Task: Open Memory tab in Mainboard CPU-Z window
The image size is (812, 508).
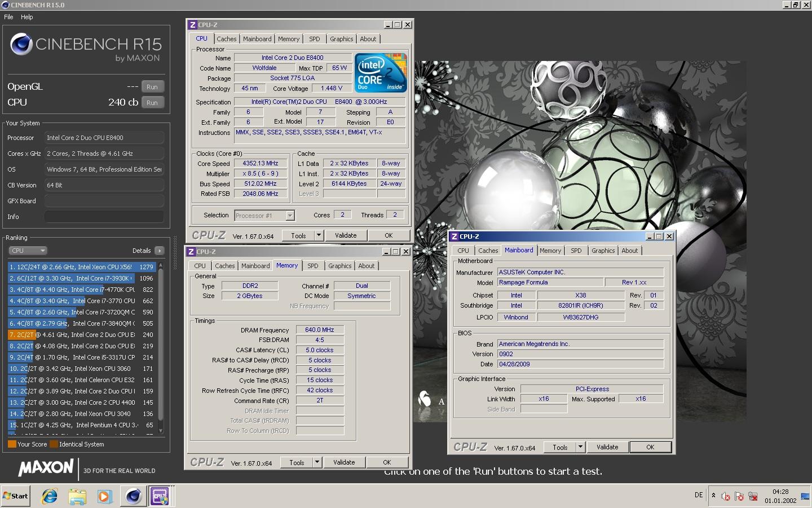Action: (x=550, y=251)
